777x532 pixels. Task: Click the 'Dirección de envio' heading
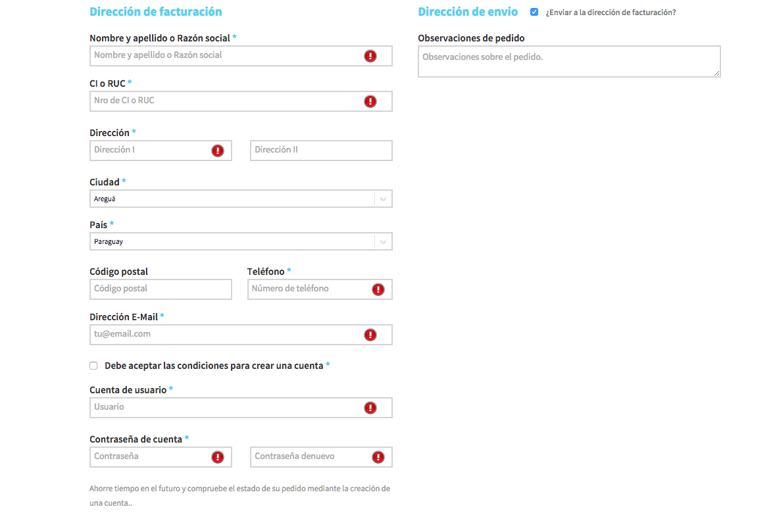pos(468,12)
